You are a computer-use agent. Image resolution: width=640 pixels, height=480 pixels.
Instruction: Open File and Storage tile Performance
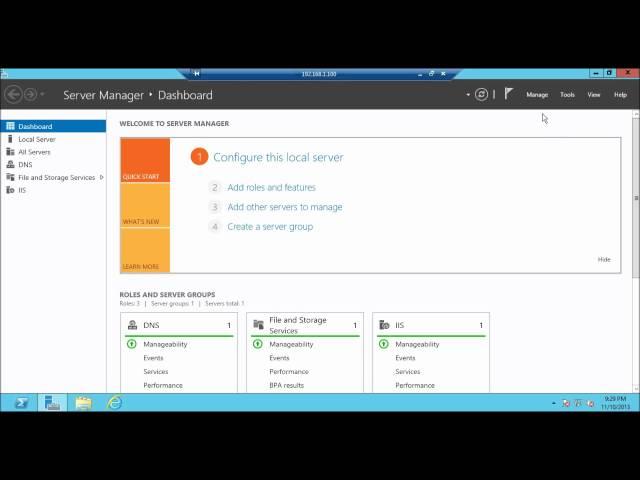[289, 371]
